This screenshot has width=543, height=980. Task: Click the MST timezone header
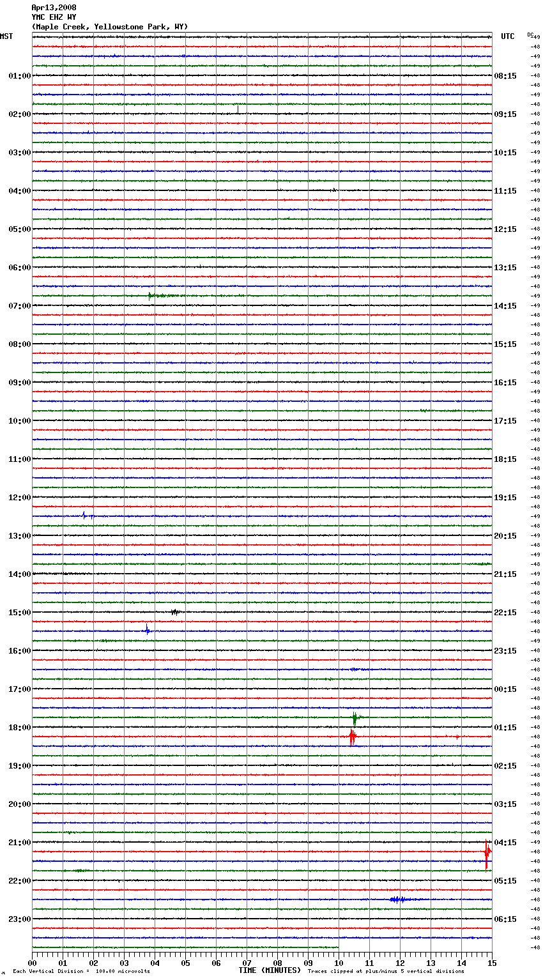coord(6,36)
